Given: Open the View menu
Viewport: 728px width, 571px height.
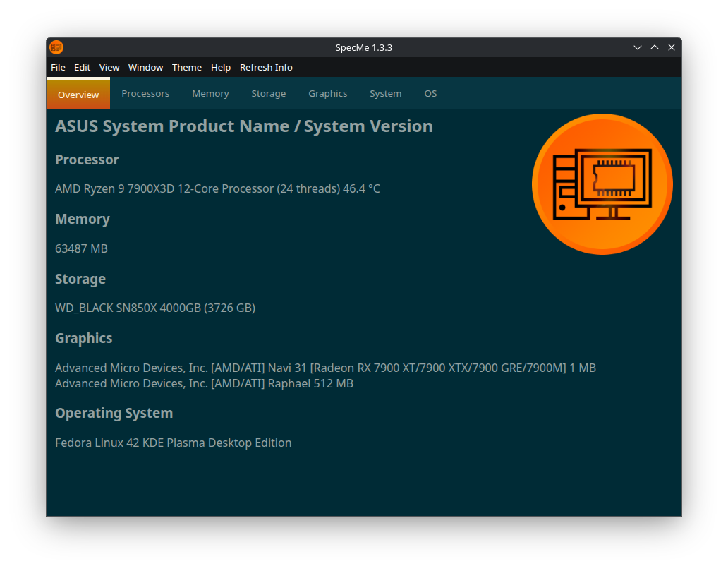Looking at the screenshot, I should 109,67.
